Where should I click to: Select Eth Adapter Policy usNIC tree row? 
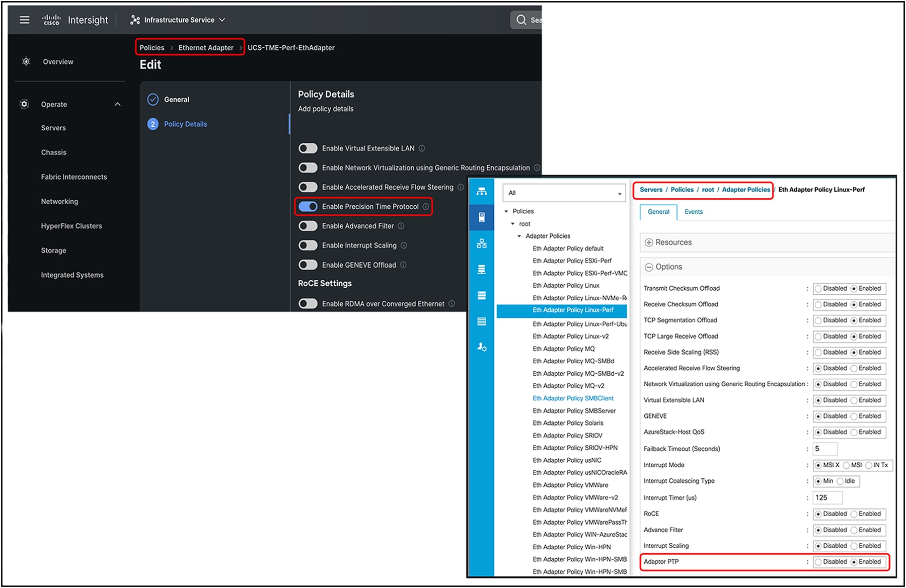pyautogui.click(x=567, y=461)
